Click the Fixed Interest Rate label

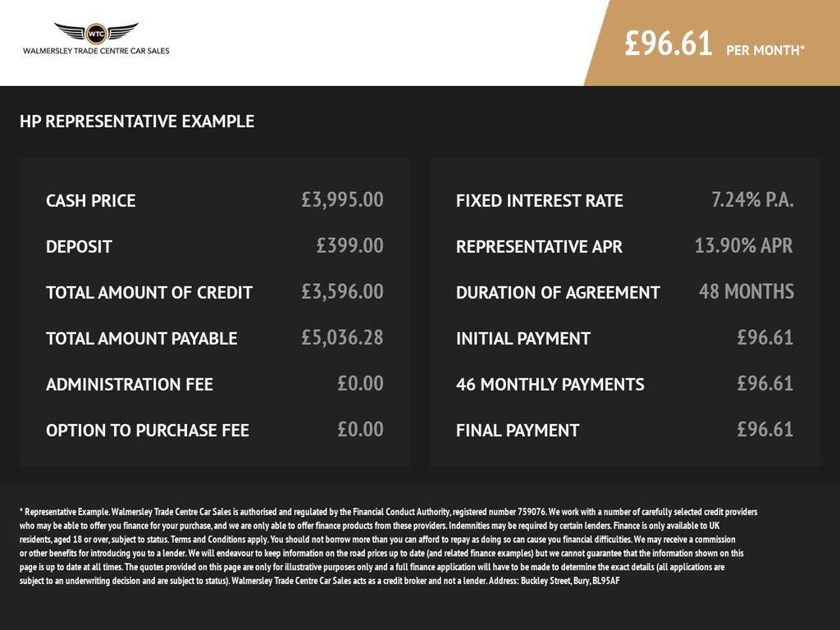540,200
